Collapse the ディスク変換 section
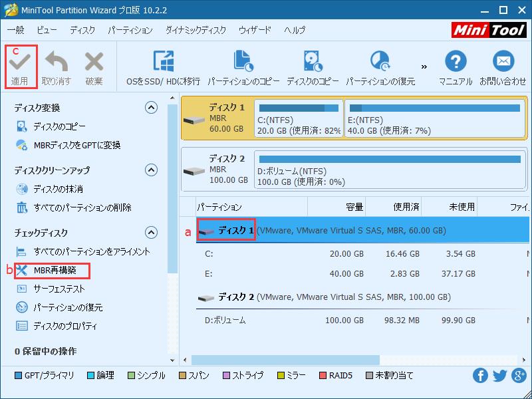The image size is (532, 399). 152,108
